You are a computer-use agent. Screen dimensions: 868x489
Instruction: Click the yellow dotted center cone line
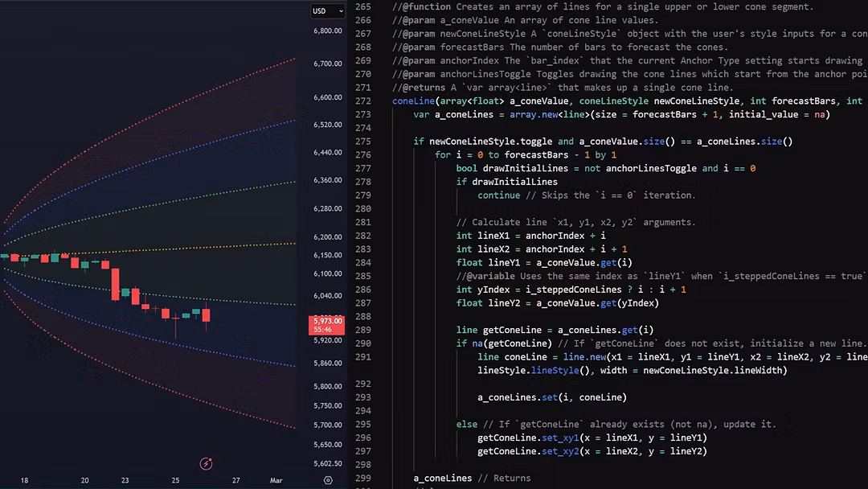[x=201, y=246]
